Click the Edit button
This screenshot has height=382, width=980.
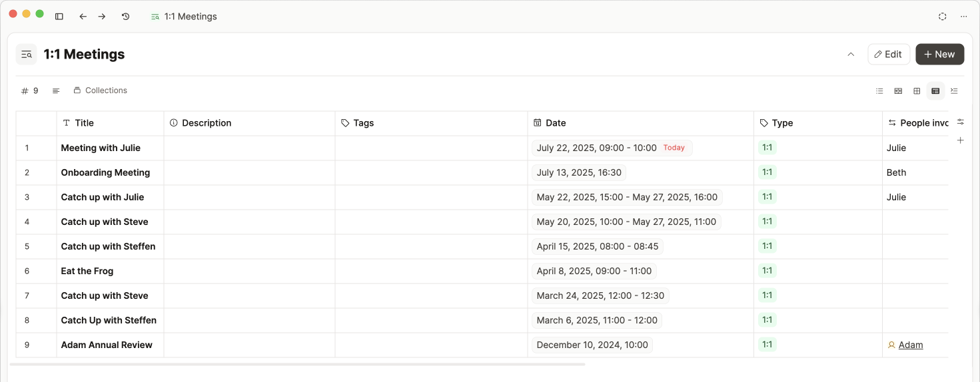point(888,55)
